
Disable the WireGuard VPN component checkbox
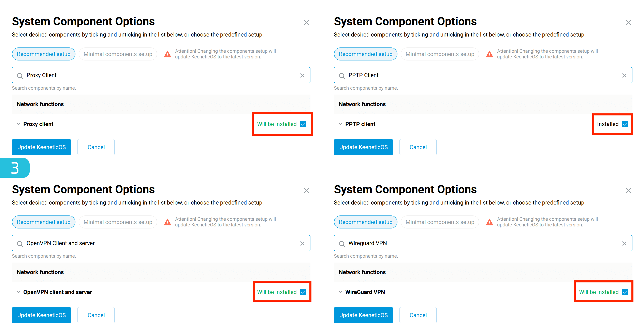[x=625, y=292]
